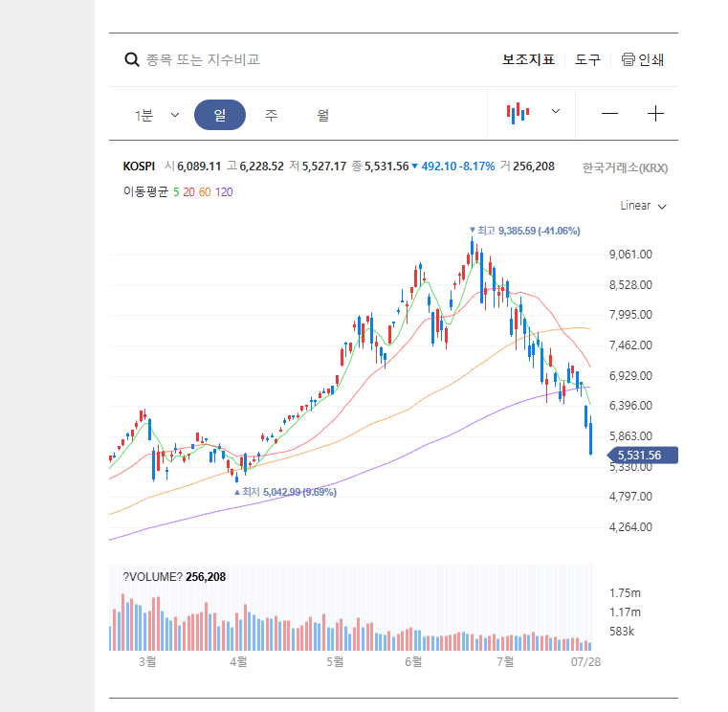Open the 1분 interval dropdown
The height and width of the screenshot is (712, 728).
[157, 115]
